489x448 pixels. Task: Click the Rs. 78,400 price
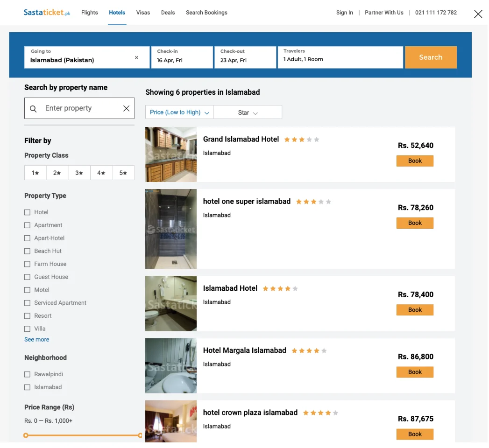(415, 295)
